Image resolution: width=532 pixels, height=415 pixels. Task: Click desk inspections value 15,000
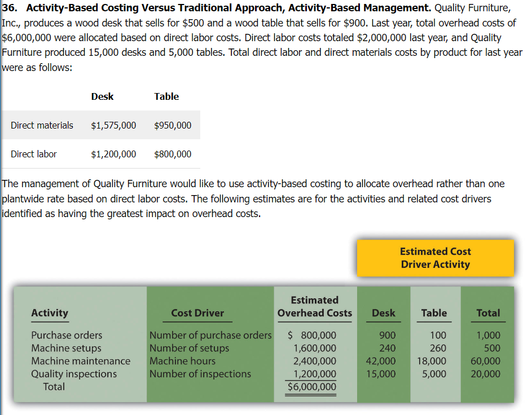[x=381, y=374]
